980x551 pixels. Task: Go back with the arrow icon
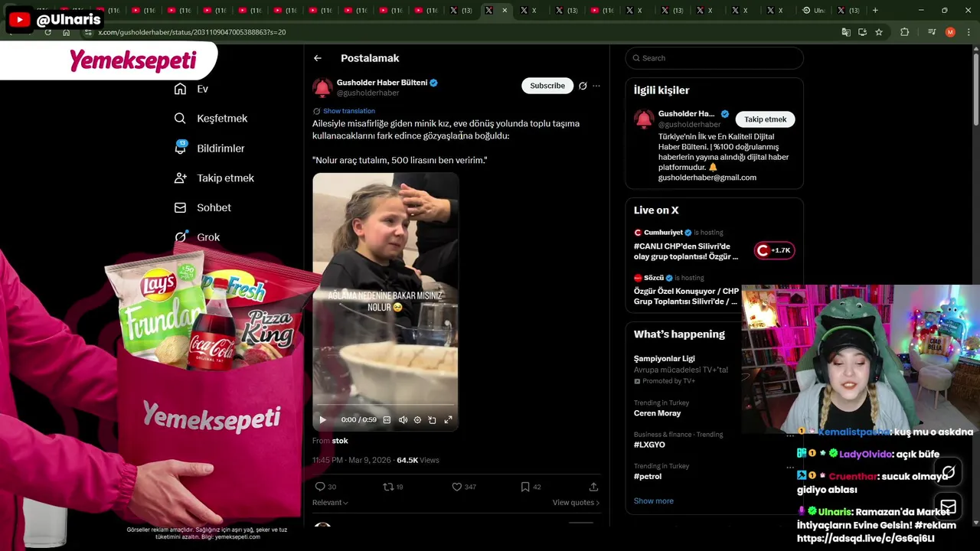pyautogui.click(x=318, y=58)
